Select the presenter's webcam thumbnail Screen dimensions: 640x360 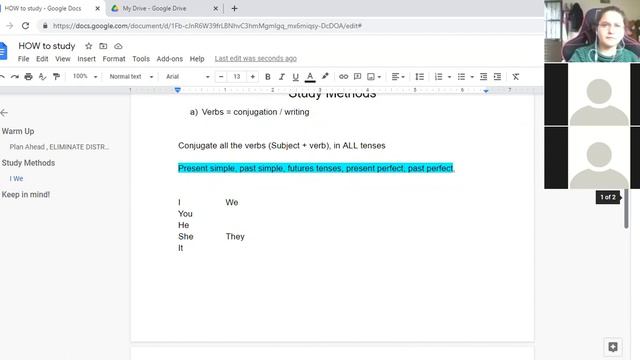point(592,31)
